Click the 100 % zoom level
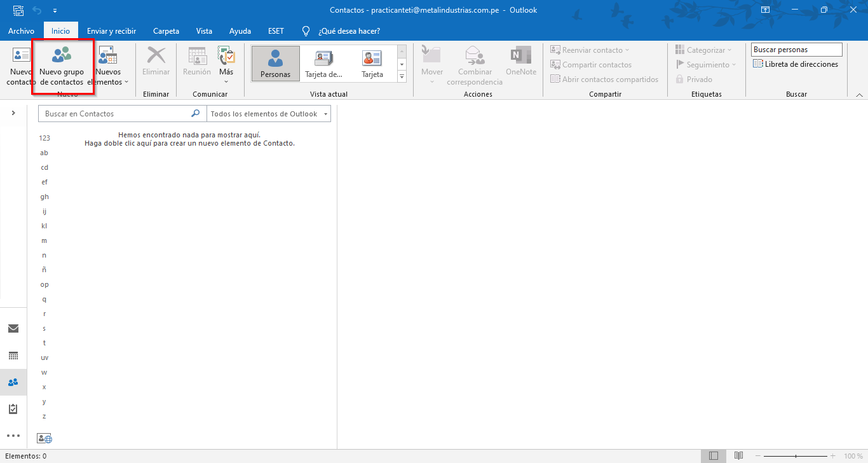This screenshot has height=463, width=868. (x=853, y=456)
